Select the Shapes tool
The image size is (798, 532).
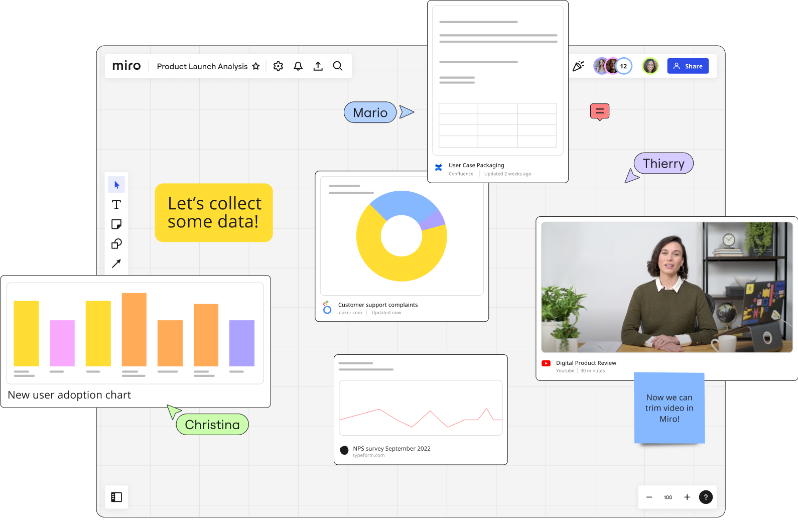point(116,244)
